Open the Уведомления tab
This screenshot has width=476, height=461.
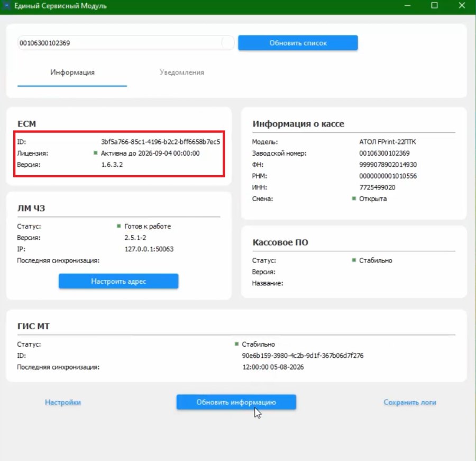point(182,73)
